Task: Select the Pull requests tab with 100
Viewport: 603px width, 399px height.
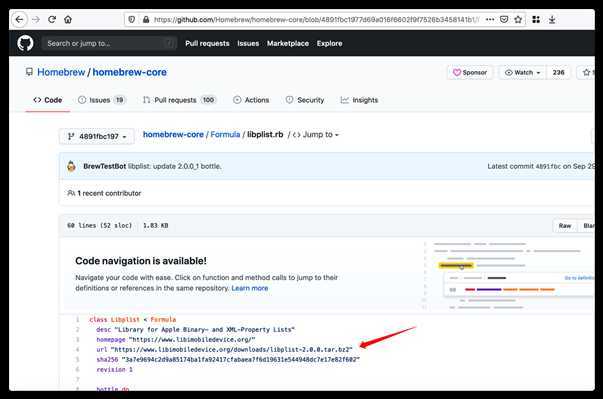Action: pos(179,100)
